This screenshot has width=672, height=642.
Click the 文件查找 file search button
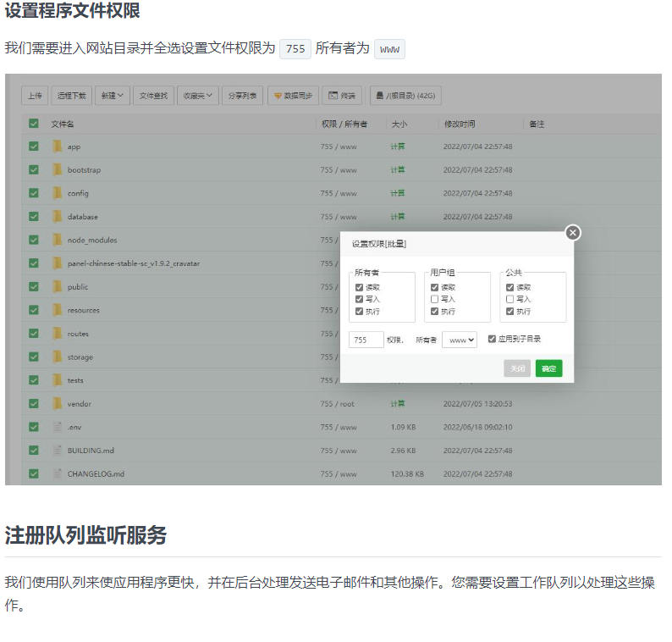(153, 96)
